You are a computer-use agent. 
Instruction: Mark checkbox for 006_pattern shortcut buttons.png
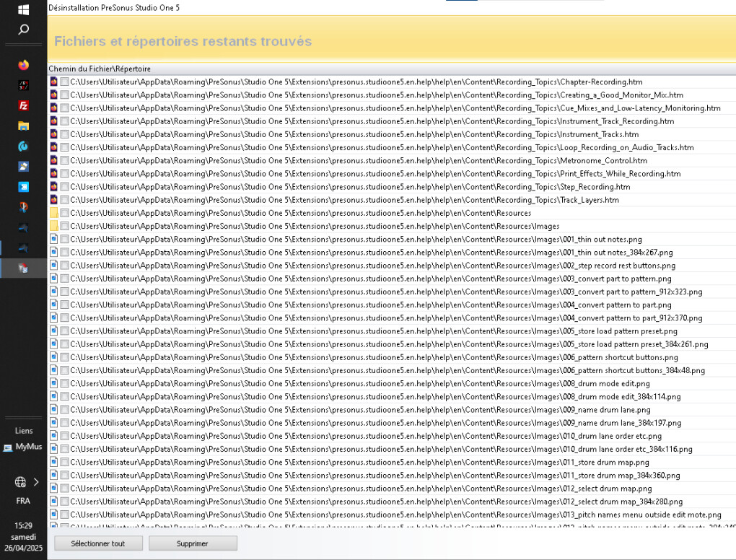point(65,357)
